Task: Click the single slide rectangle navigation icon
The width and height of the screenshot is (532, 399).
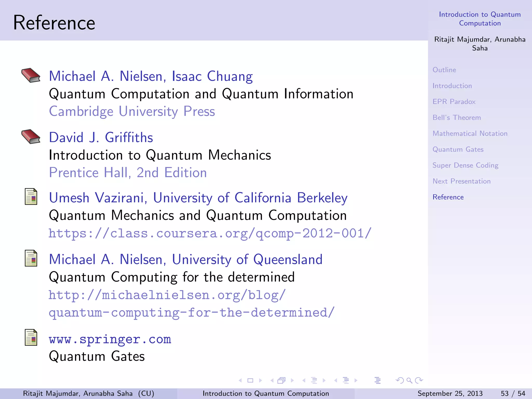Action: click(250, 381)
